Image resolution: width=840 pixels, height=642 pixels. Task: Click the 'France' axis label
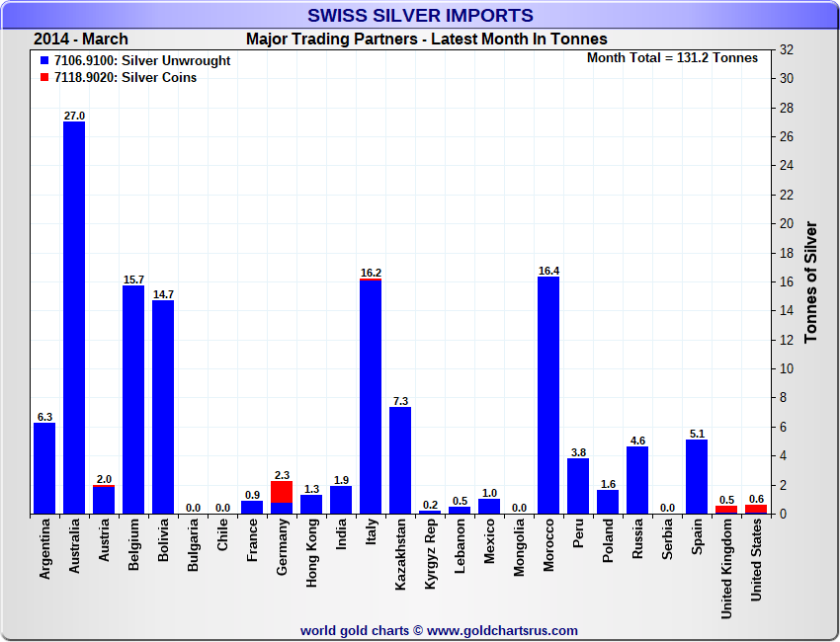click(252, 540)
